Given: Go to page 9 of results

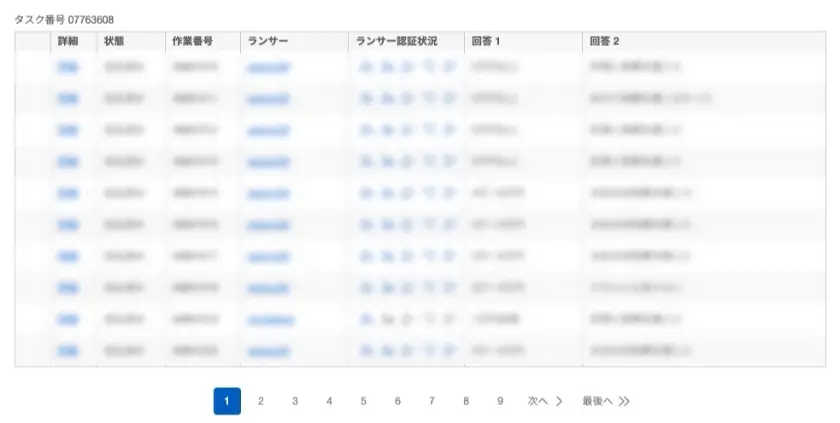Looking at the screenshot, I should pyautogui.click(x=500, y=401).
